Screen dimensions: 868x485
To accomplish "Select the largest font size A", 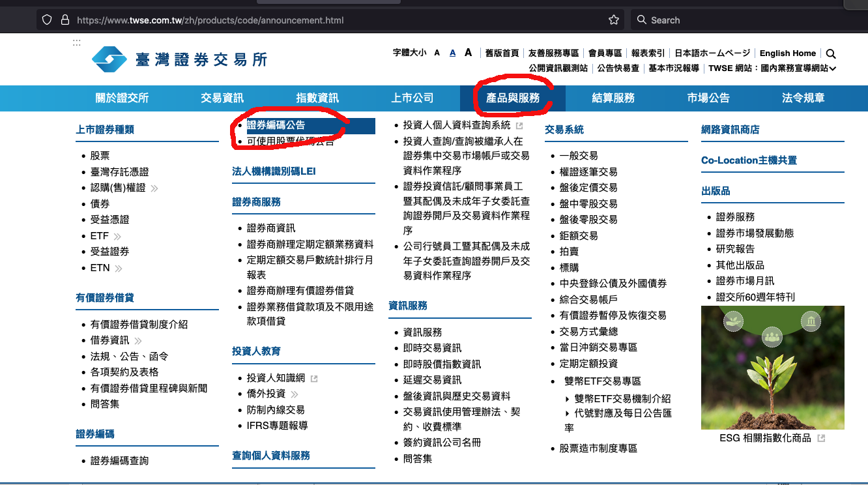I will (x=468, y=53).
